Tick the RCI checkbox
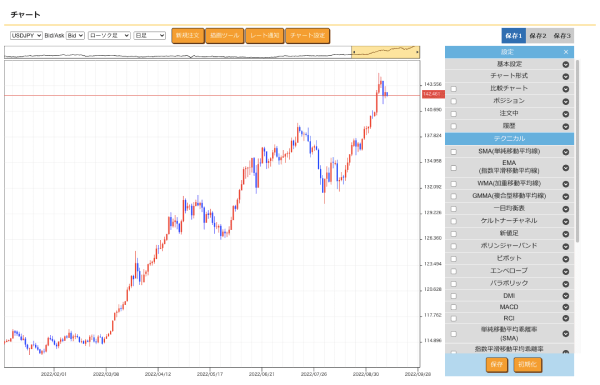 (x=453, y=318)
